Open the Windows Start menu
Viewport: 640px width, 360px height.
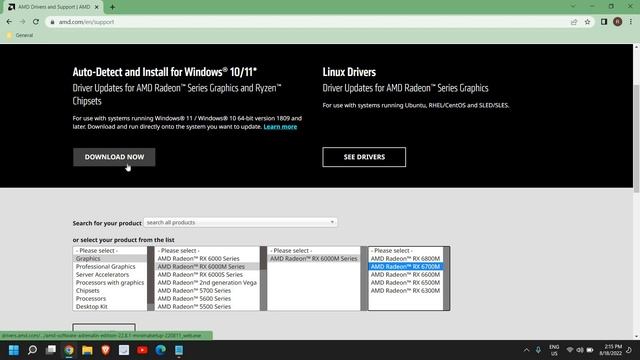pyautogui.click(x=14, y=350)
